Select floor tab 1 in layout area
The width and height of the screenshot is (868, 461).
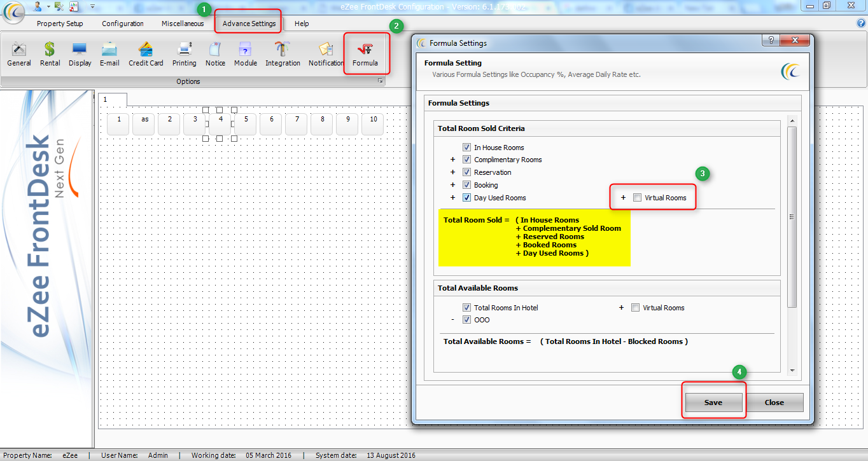[113, 99]
